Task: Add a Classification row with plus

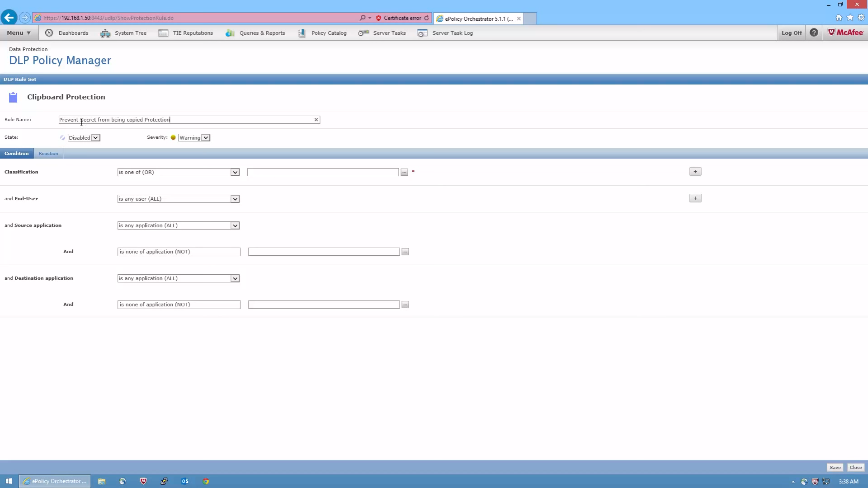Action: [695, 172]
